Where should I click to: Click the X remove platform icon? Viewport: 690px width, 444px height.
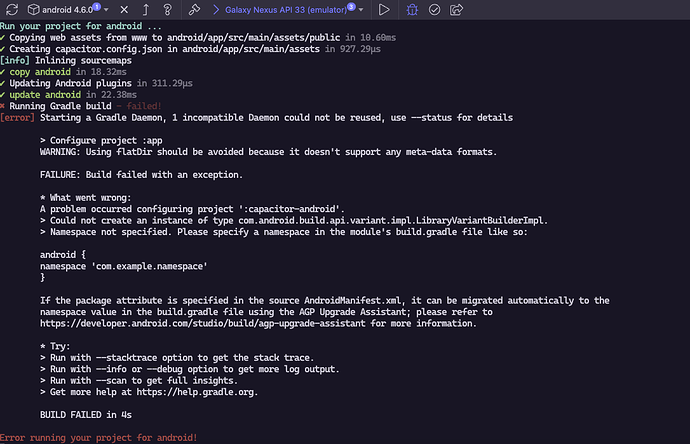tap(124, 10)
